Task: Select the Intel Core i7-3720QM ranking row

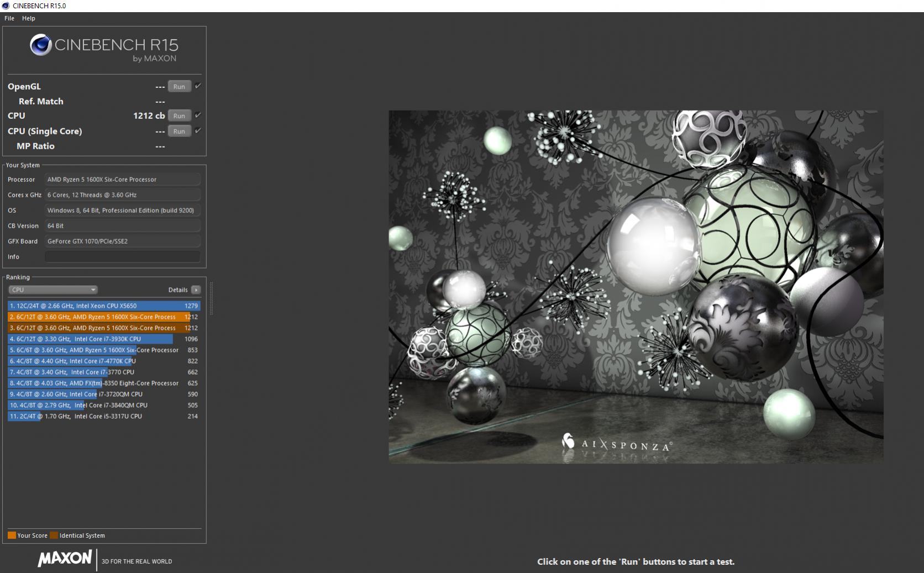Action: click(x=104, y=394)
